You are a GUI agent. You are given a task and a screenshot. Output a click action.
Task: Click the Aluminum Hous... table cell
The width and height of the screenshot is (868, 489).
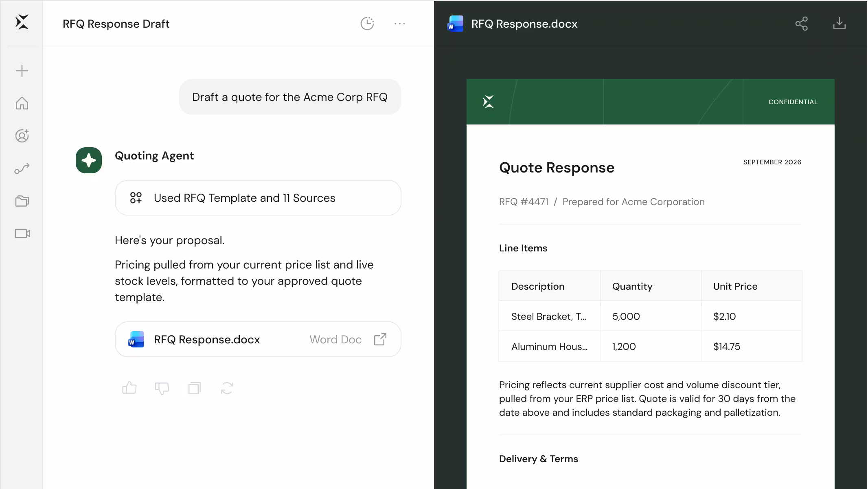(550, 347)
